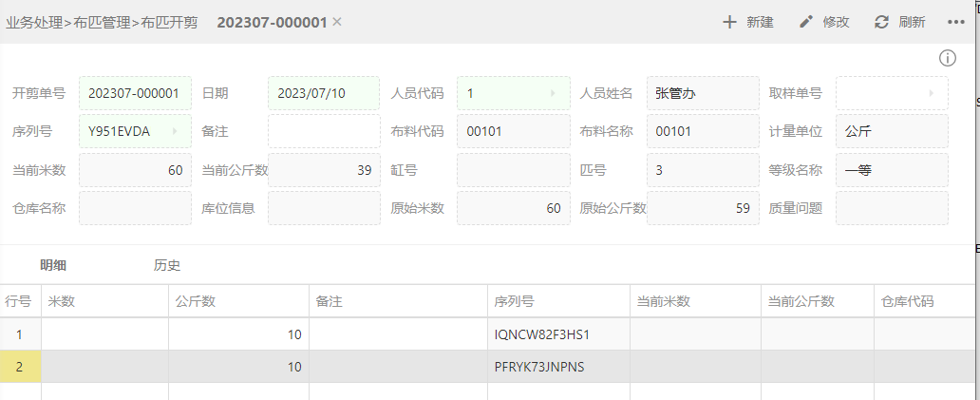
Task: Click the info circle icon
Action: coord(947,58)
